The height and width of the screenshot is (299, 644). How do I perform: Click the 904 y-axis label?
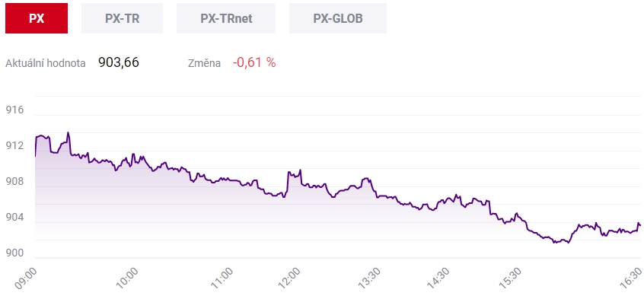(14, 218)
